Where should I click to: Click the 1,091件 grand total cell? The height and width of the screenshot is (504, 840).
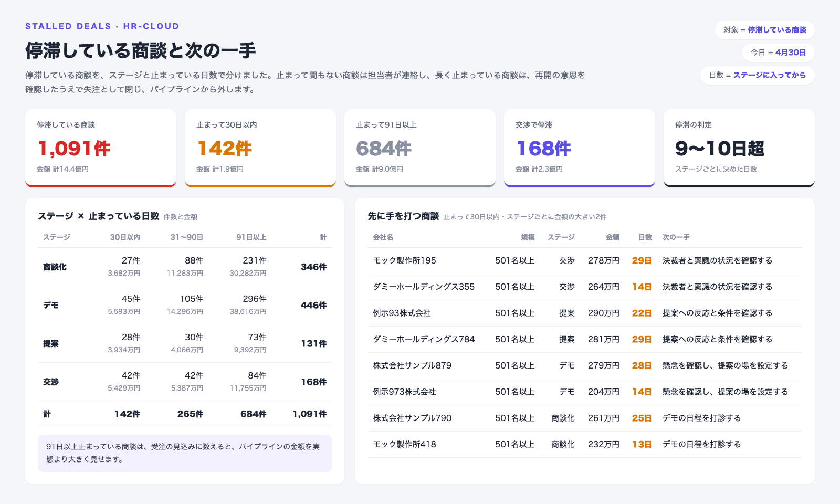[x=310, y=414]
